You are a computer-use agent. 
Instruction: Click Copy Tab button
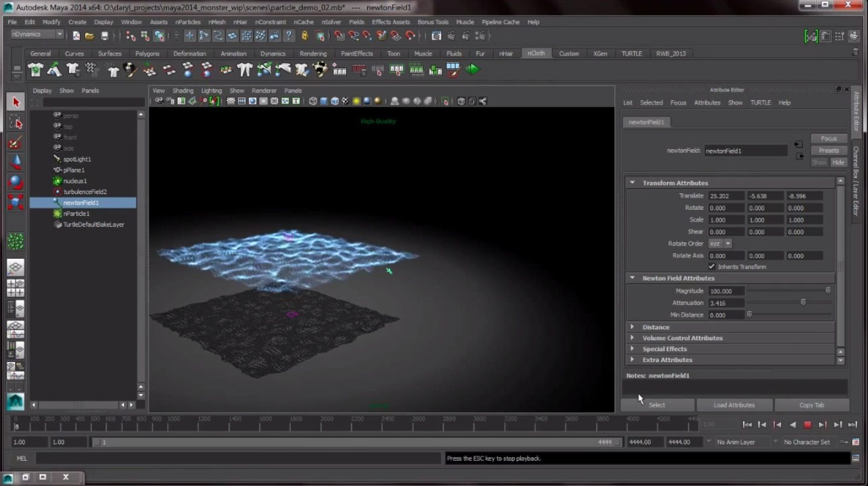[x=811, y=405]
